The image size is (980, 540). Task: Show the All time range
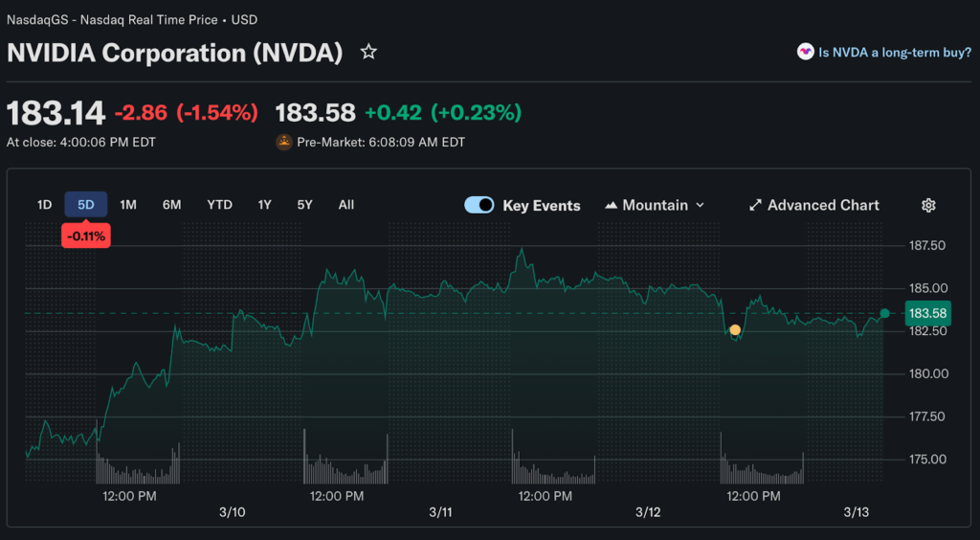click(346, 204)
